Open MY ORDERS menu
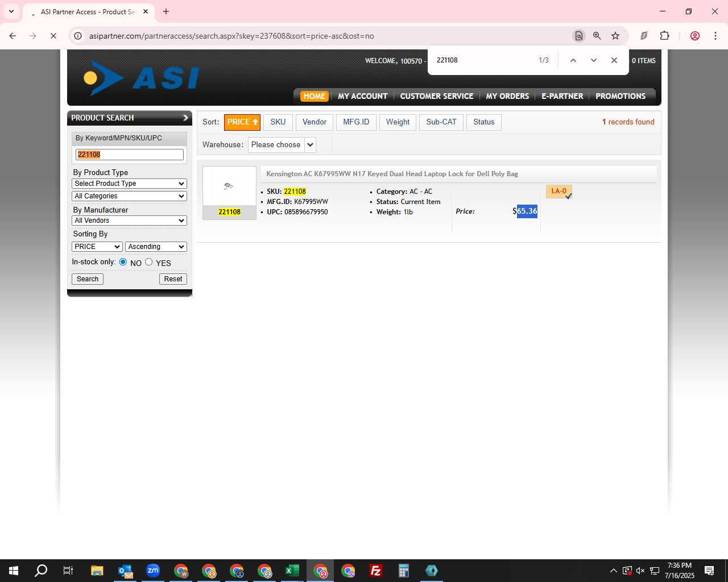The image size is (728, 582). click(507, 96)
